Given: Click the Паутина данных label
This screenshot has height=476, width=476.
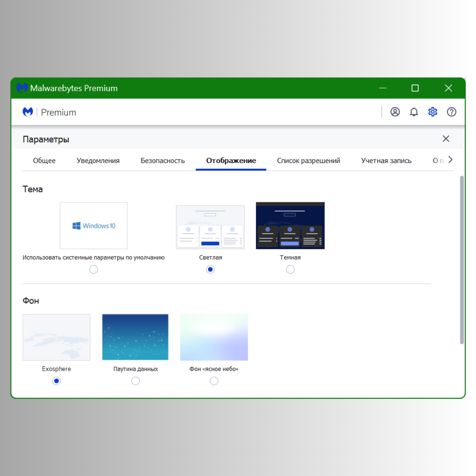Looking at the screenshot, I should (x=135, y=369).
